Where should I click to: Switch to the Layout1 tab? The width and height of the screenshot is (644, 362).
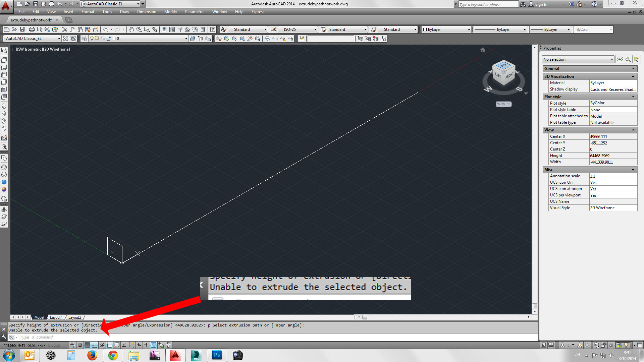pyautogui.click(x=56, y=317)
